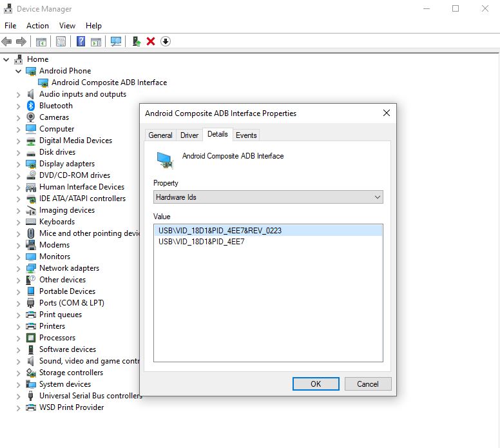Click Scan for hardware changes monitor icon

tap(116, 41)
